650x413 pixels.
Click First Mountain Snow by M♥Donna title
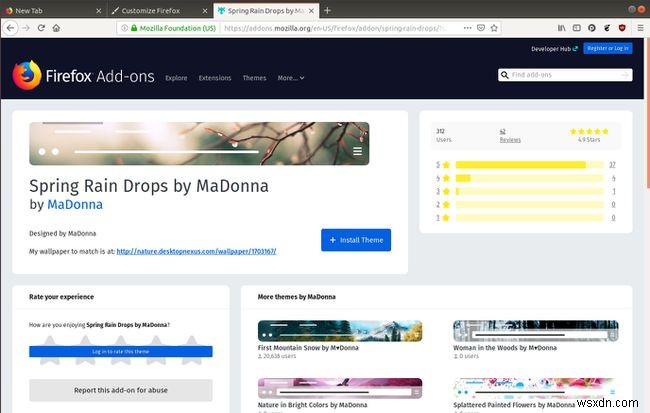click(x=308, y=348)
